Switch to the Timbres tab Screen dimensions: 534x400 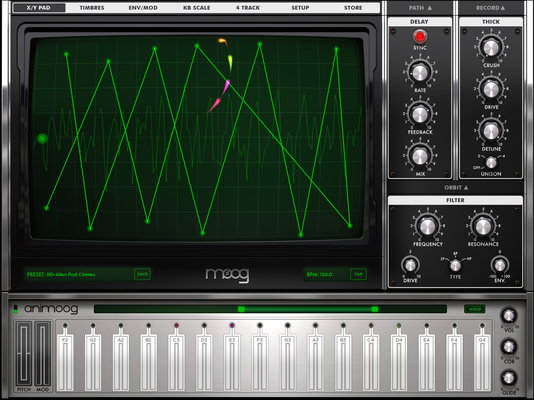92,7
